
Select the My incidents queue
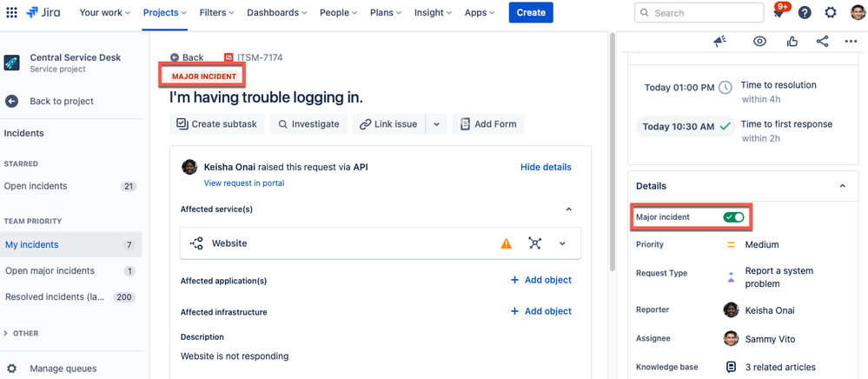[x=70, y=245]
